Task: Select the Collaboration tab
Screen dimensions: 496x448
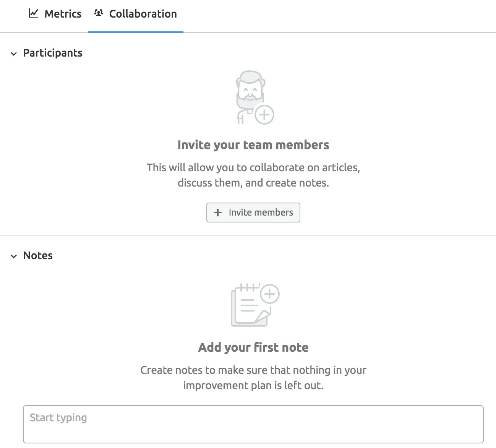Action: 136,14
